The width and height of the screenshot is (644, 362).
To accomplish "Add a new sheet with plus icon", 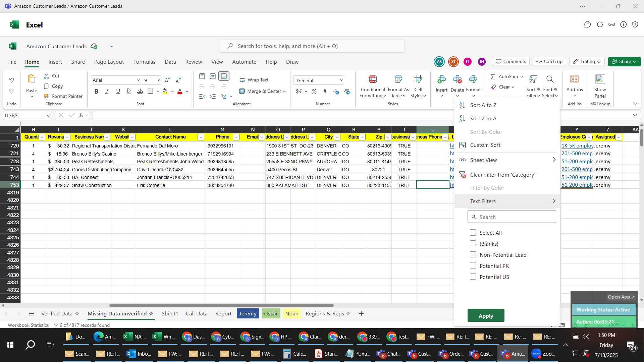I will (361, 314).
